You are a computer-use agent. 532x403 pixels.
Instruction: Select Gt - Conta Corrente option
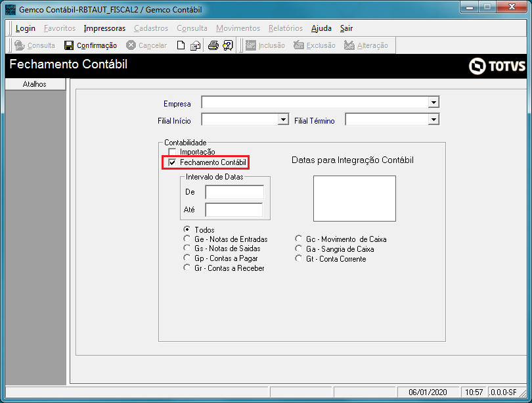pos(299,258)
